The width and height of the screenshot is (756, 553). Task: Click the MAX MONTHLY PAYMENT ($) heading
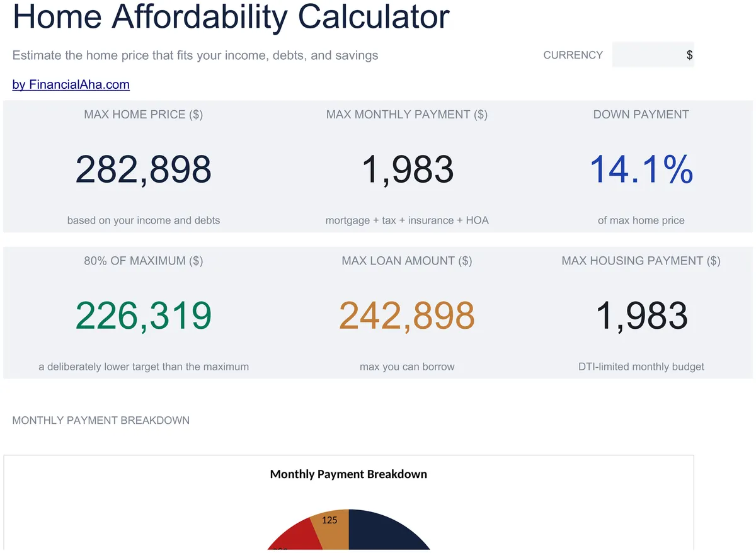pyautogui.click(x=407, y=115)
